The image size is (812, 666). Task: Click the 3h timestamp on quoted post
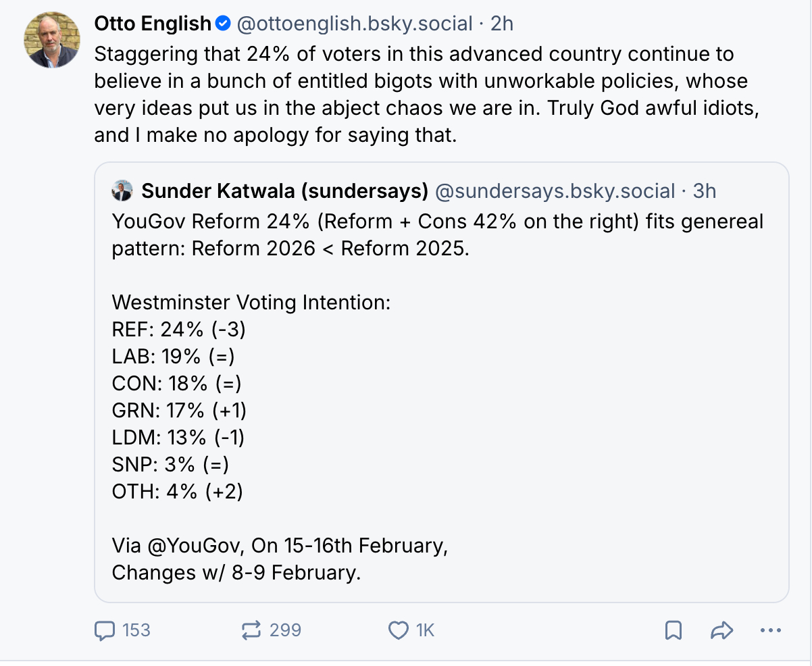704,191
